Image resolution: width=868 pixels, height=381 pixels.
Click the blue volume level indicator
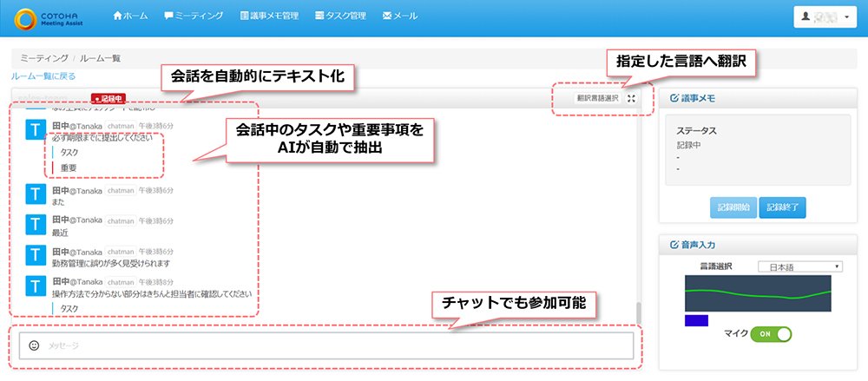pyautogui.click(x=696, y=320)
